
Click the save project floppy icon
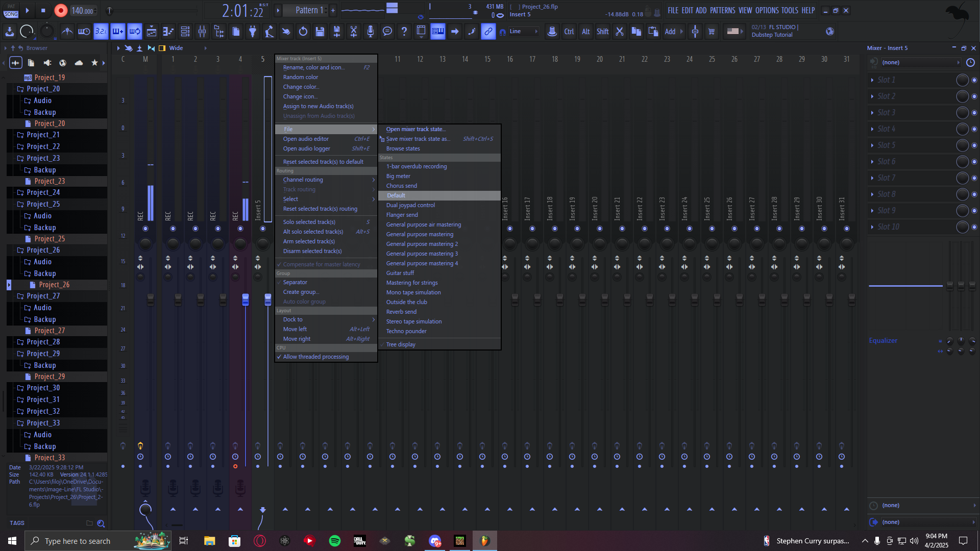pyautogui.click(x=320, y=32)
